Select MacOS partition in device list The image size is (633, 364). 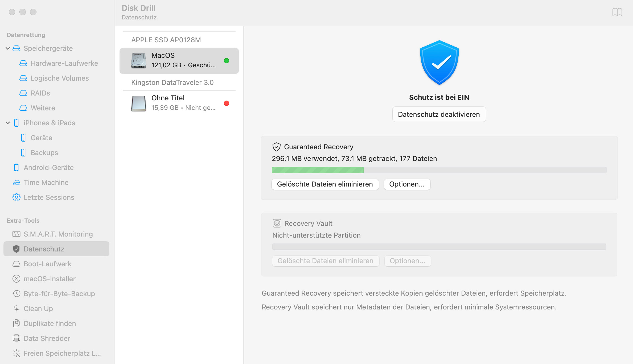point(179,60)
